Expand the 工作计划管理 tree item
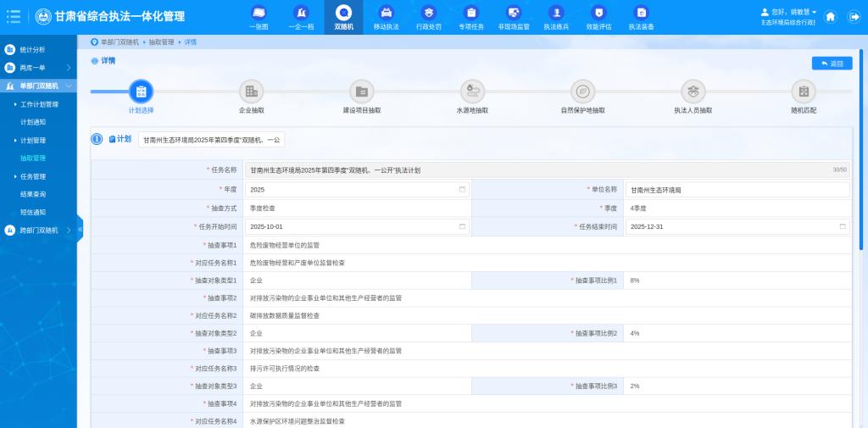Viewport: 868px width, 428px height. point(39,104)
